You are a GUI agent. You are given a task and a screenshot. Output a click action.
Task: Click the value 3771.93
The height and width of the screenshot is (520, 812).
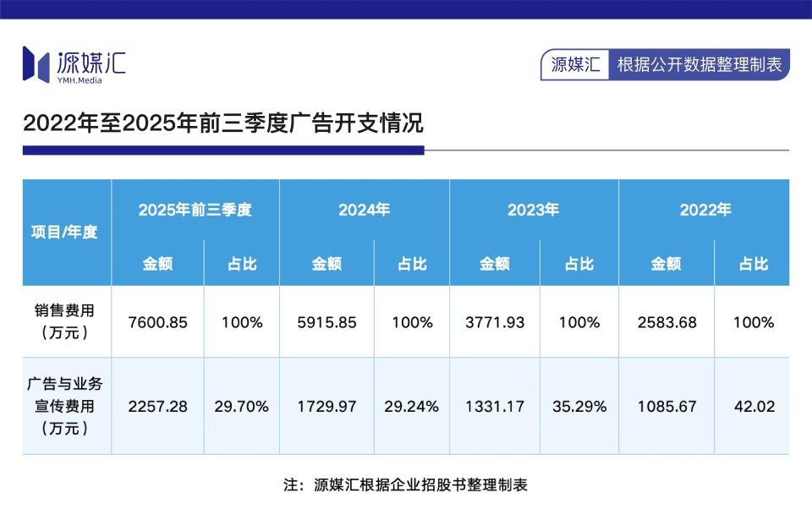coord(495,323)
